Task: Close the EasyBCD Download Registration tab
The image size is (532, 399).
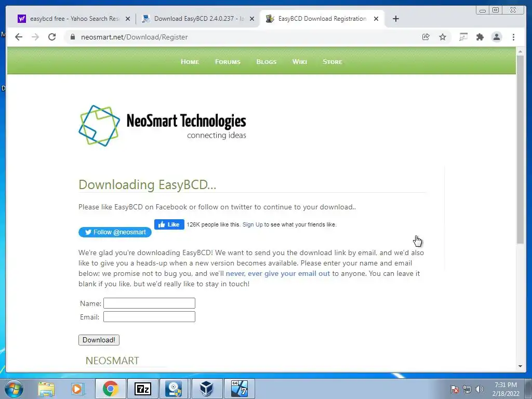Action: point(376,19)
